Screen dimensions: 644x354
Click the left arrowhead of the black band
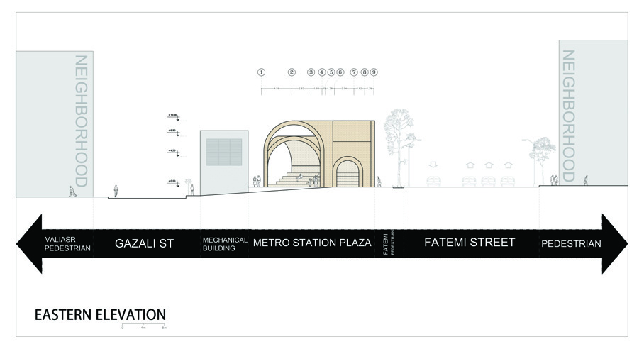click(x=29, y=243)
